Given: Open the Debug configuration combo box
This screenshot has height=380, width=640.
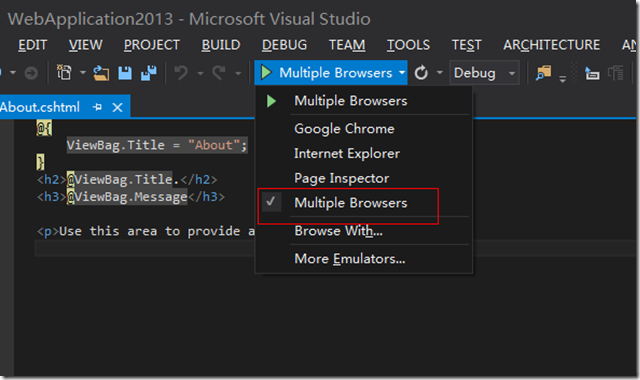Looking at the screenshot, I should 484,73.
